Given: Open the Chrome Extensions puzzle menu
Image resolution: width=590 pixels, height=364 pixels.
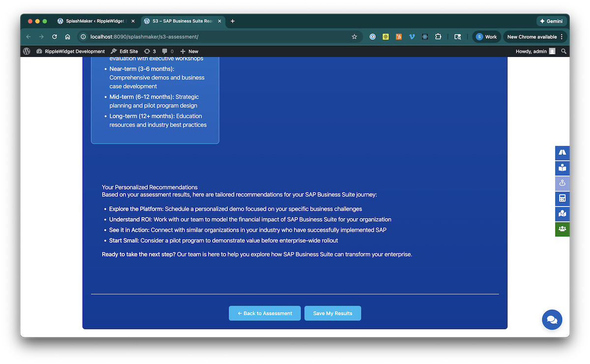Looking at the screenshot, I should pos(438,37).
